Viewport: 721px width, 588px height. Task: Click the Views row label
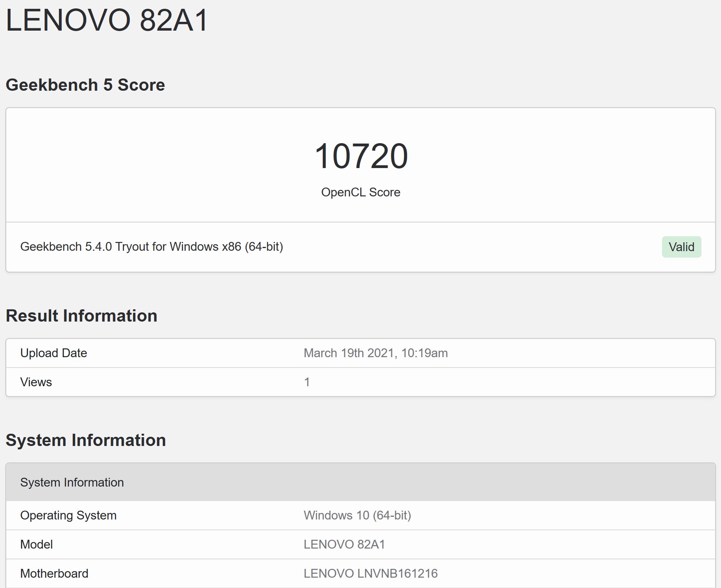[x=36, y=382]
